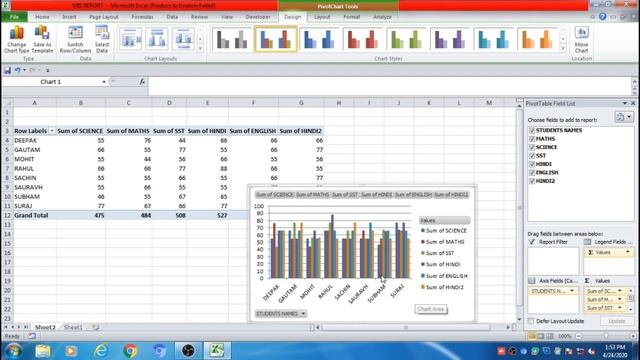Expand Chart Styles gallery more arrow

[563, 49]
